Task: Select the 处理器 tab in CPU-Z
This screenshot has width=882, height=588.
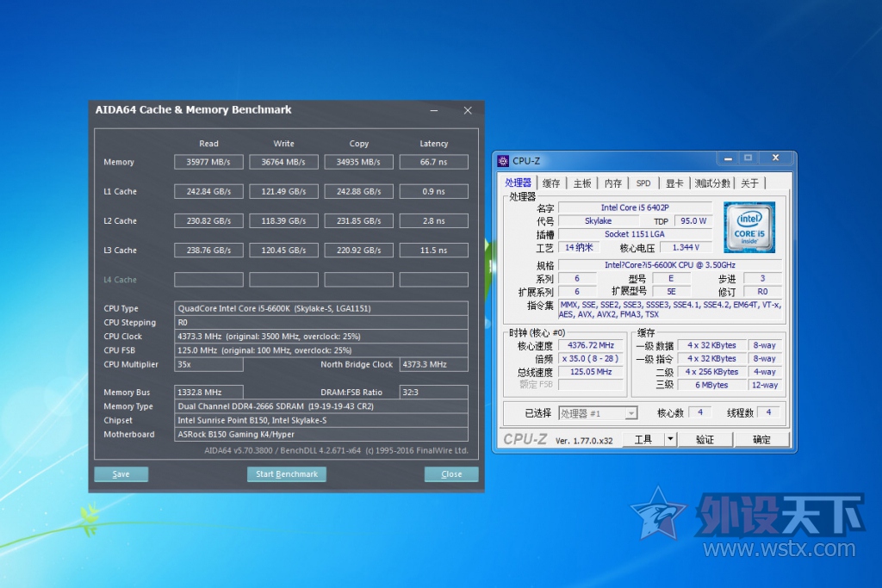Action: tap(518, 183)
